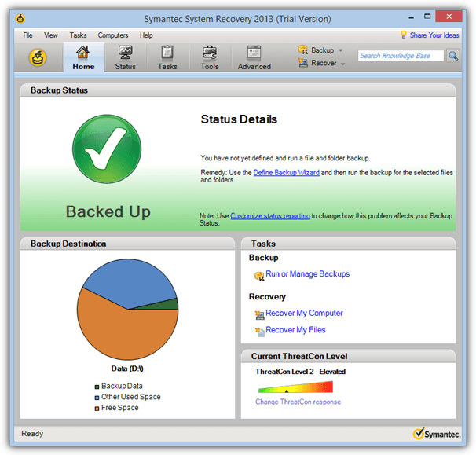This screenshot has width=476, height=455.
Task: Click the Symantec logo icon in toolbar
Action: pos(38,57)
